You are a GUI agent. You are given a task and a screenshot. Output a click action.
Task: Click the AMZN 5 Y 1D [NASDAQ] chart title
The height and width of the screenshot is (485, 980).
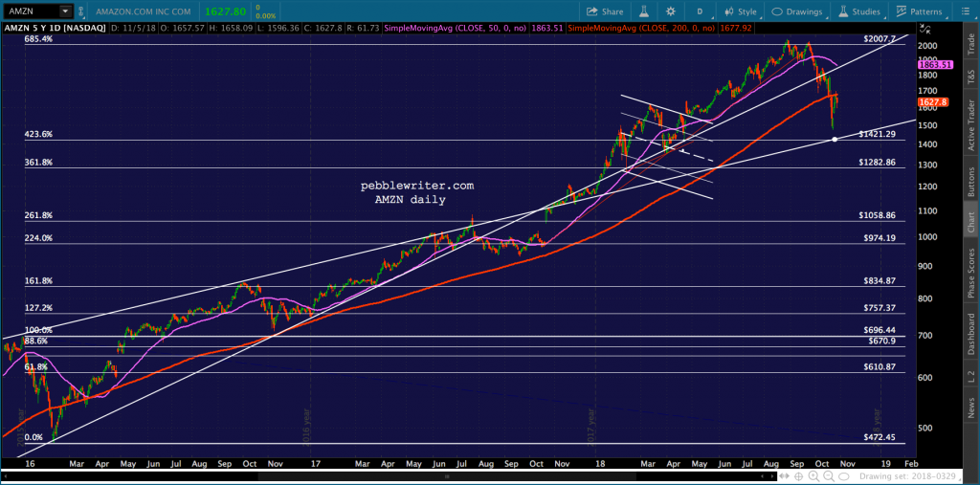click(55, 28)
